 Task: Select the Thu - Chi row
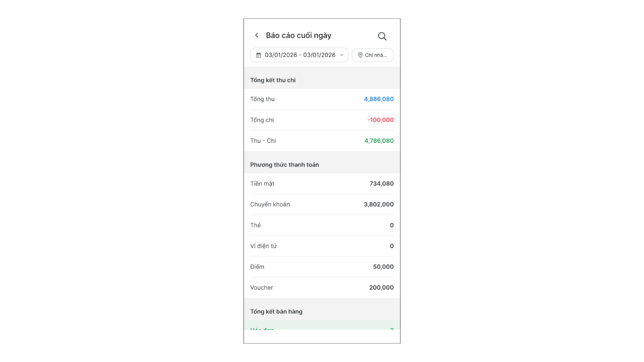pyautogui.click(x=322, y=141)
